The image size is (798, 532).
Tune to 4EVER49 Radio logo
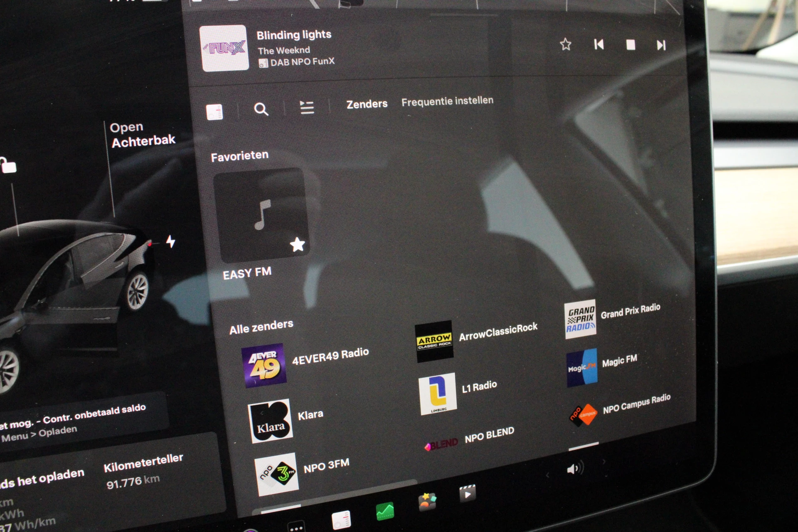click(x=264, y=366)
